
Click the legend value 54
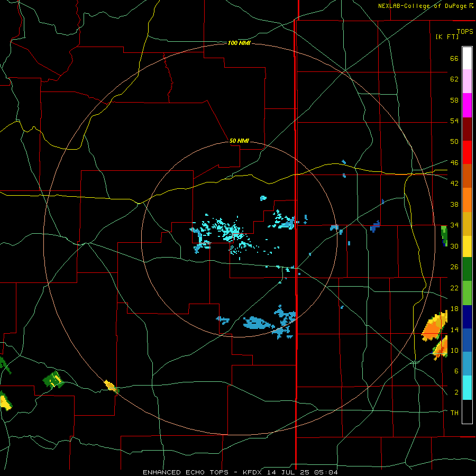pos(454,121)
